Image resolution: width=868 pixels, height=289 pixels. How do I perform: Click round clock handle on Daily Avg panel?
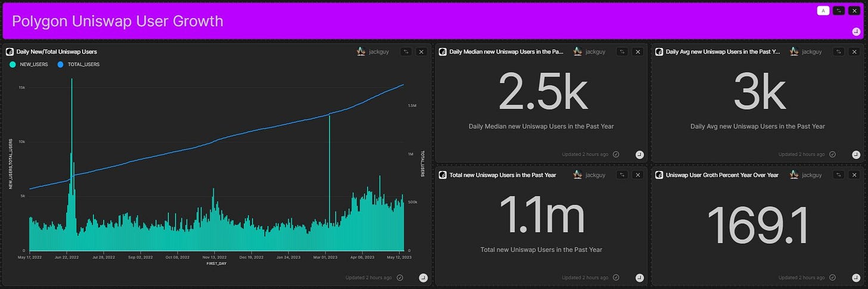pyautogui.click(x=856, y=154)
